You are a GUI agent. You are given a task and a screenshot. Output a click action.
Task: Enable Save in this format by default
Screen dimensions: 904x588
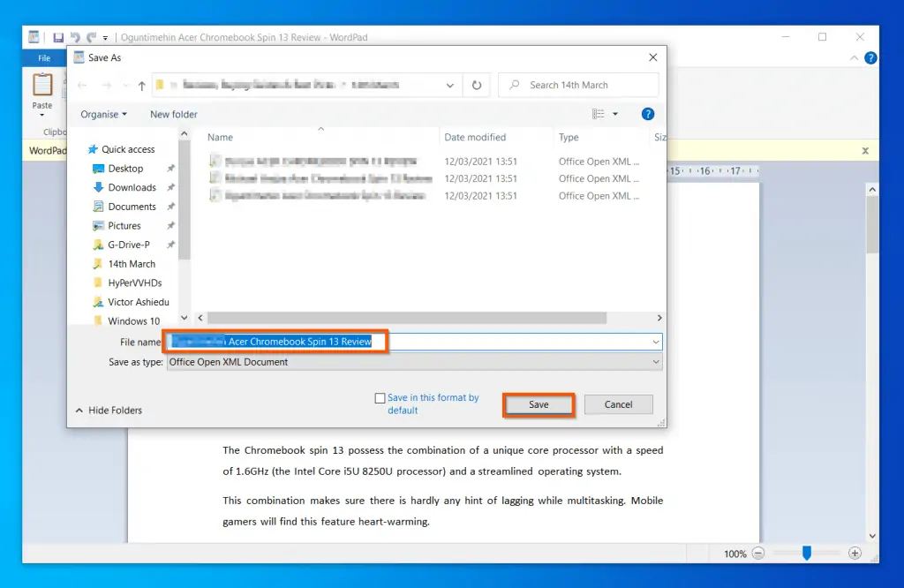coord(380,398)
